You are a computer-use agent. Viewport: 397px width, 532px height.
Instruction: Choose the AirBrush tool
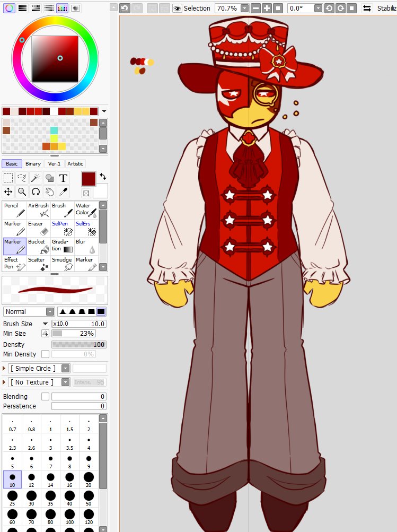(x=38, y=210)
